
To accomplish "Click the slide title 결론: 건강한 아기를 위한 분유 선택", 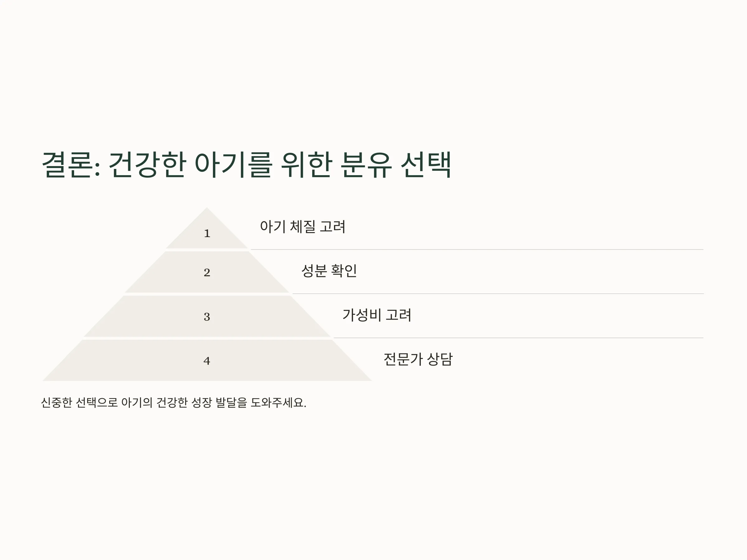I will click(x=247, y=165).
